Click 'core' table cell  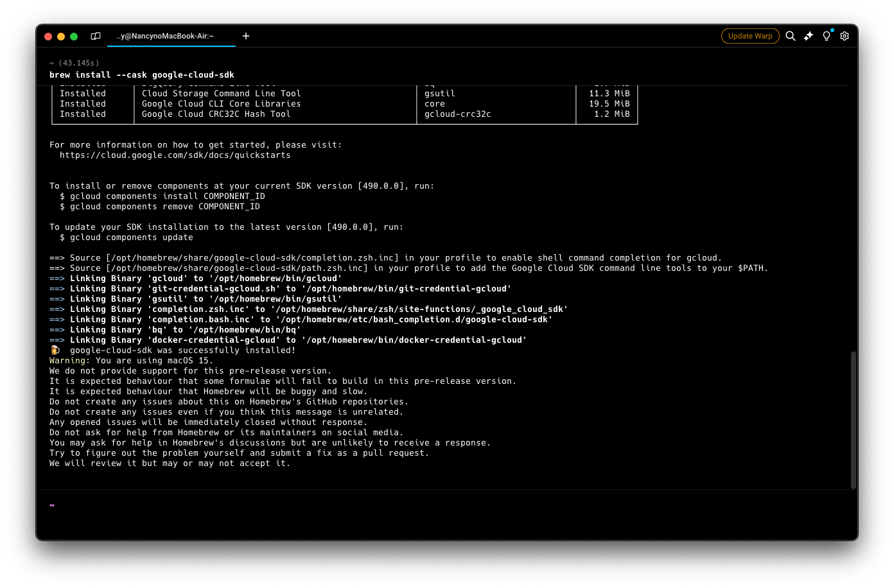(435, 104)
